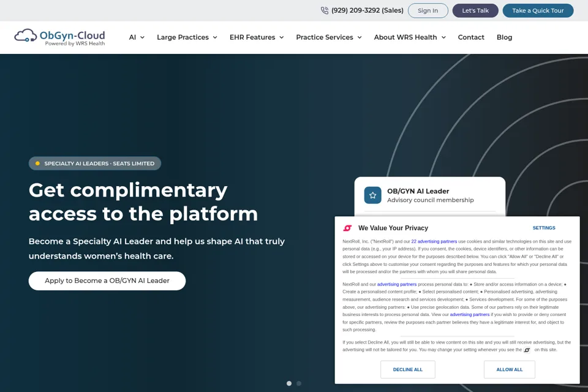The height and width of the screenshot is (392, 588).
Task: Click advertising partners link after 'NextRoll and our'
Action: [397, 284]
